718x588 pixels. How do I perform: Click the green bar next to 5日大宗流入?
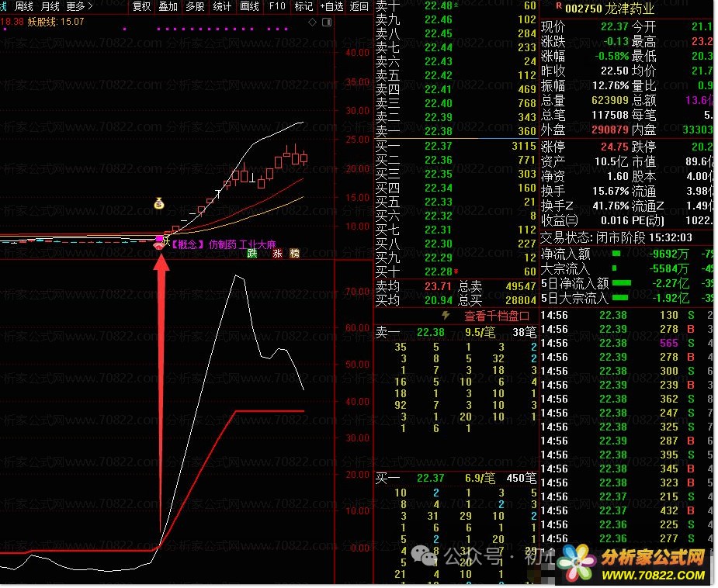620,298
